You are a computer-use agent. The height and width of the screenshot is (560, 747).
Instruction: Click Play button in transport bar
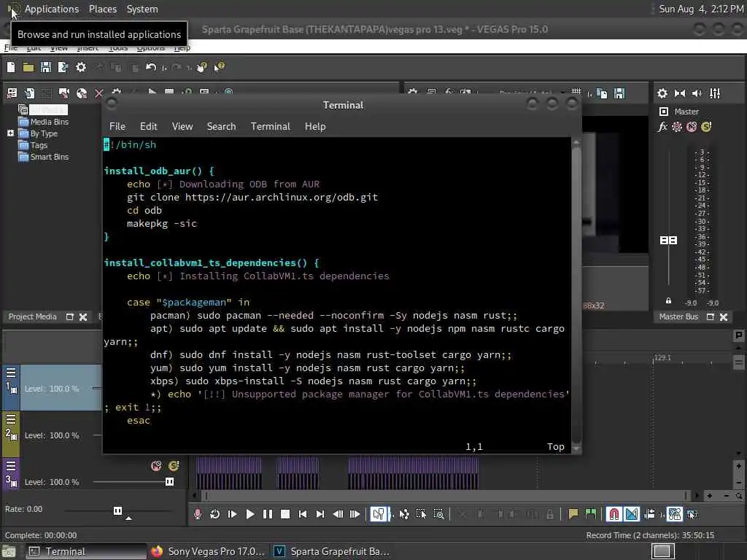249,514
